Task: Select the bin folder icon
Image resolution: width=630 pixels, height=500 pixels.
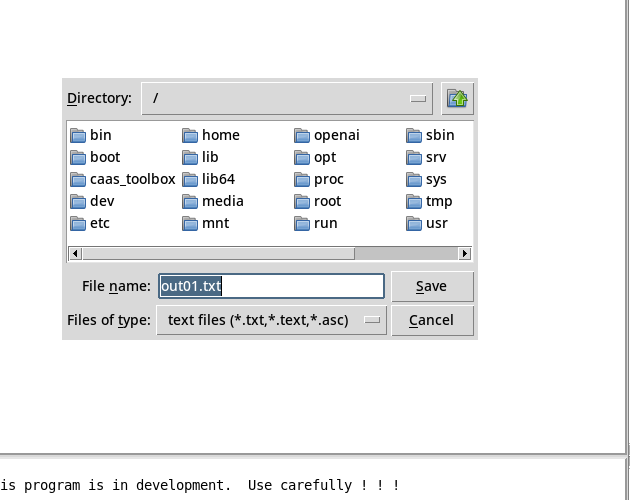Action: [78, 136]
